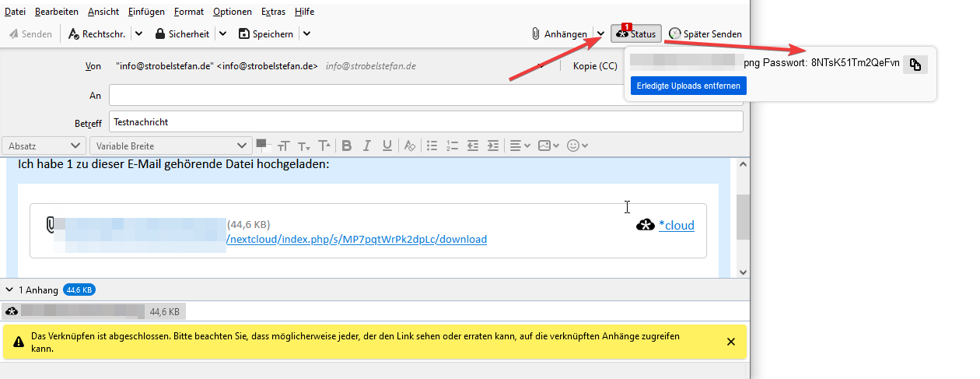
Task: Toggle italic formatting
Action: 367,146
